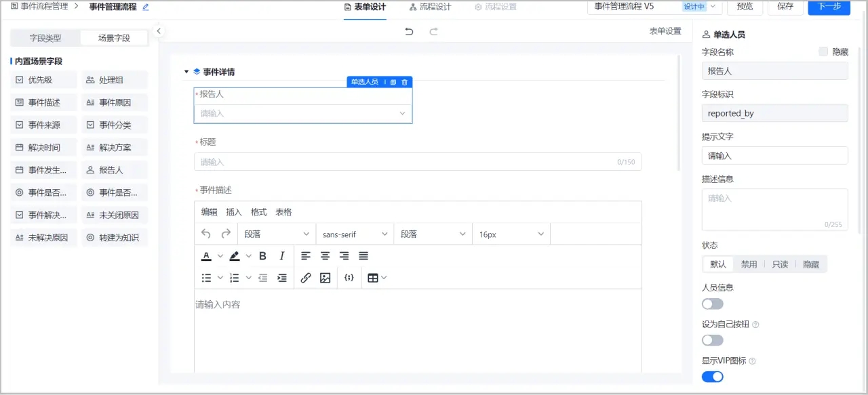Switch to the 字段类型 tab

tap(45, 38)
